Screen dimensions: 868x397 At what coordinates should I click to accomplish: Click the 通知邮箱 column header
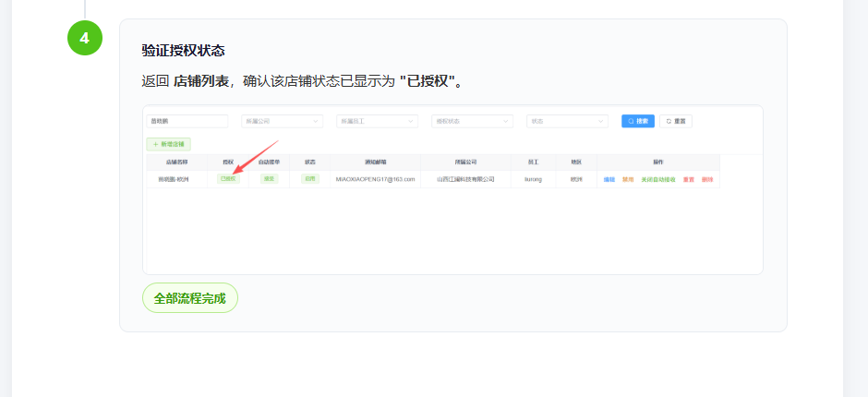pyautogui.click(x=375, y=162)
